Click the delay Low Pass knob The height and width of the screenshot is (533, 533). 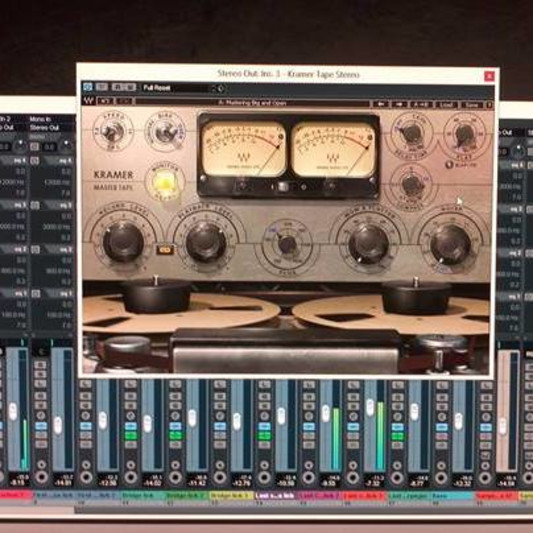(x=412, y=185)
